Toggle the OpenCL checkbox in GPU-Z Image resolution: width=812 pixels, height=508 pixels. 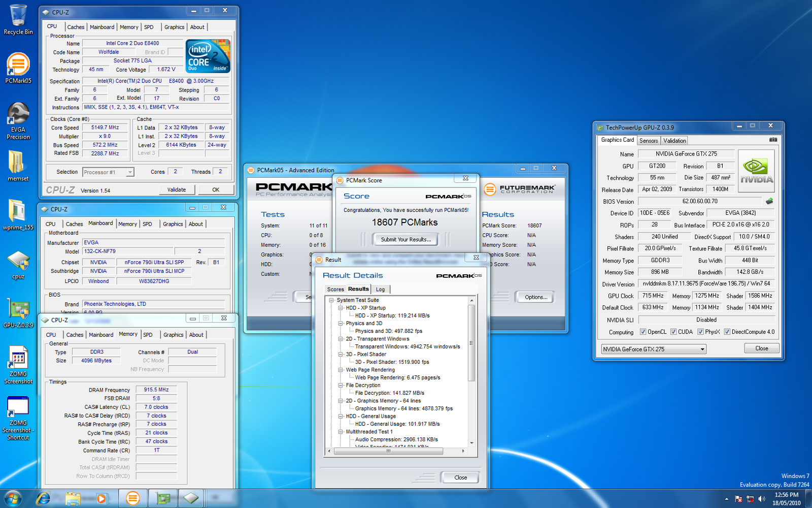[643, 332]
